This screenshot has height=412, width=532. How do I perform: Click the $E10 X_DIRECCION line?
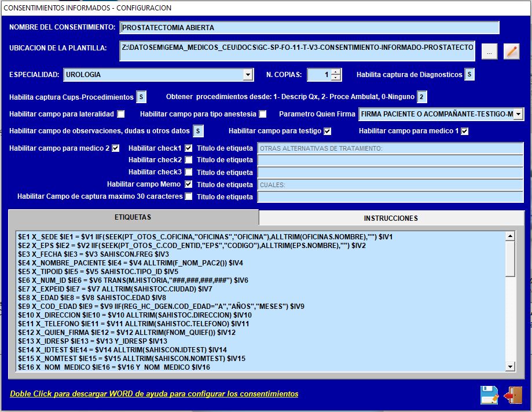point(135,315)
